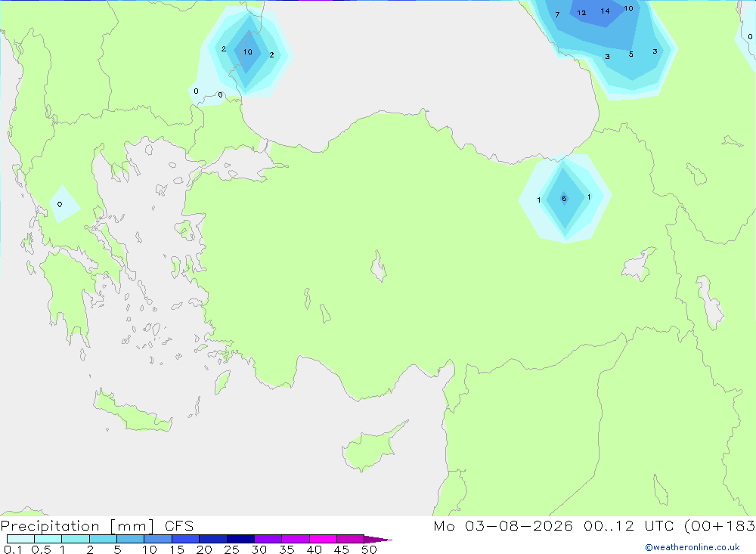Click the "Precipitation [mm]" title text
Image resolution: width=756 pixels, height=554 pixels.
coord(77,526)
